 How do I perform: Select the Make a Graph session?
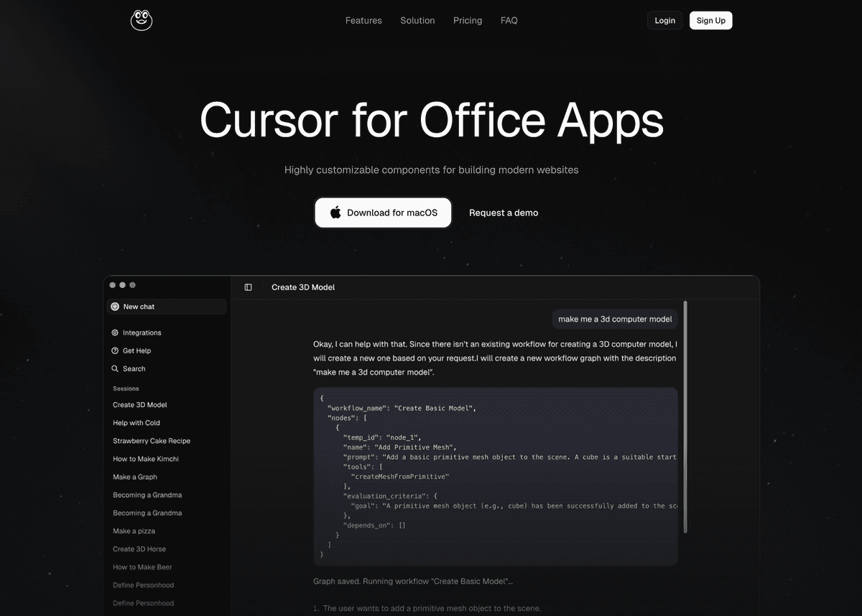135,477
